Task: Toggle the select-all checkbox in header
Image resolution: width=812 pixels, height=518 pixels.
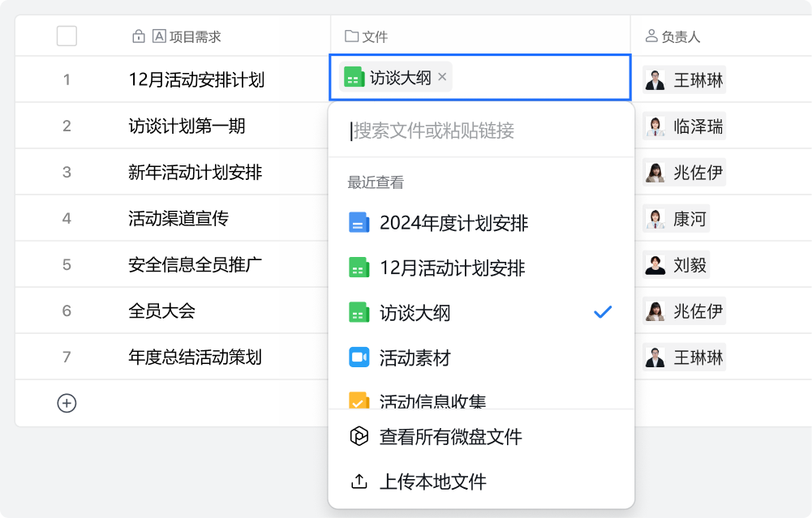Action: coord(67,36)
